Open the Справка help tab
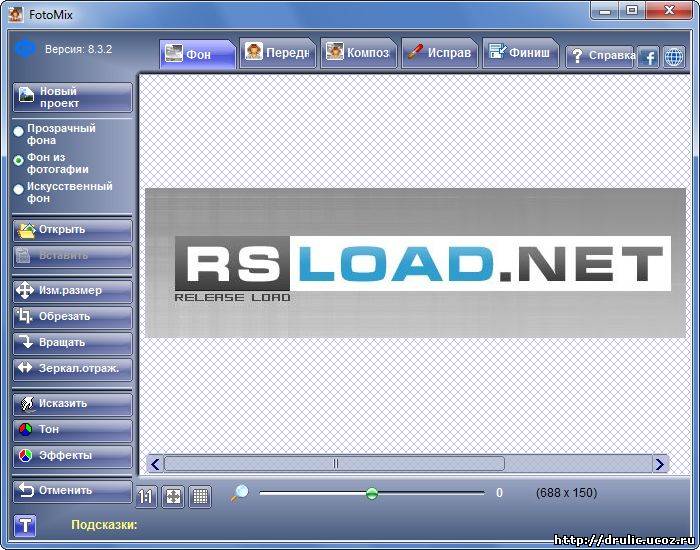700x550 pixels. [600, 56]
